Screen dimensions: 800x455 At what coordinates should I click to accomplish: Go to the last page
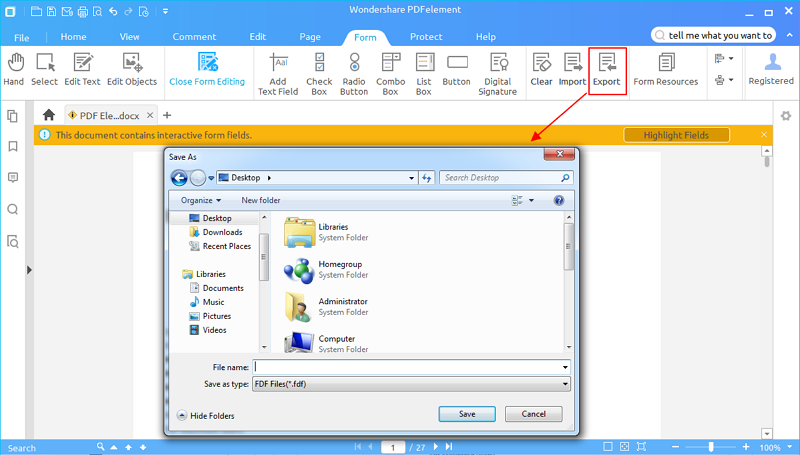449,446
